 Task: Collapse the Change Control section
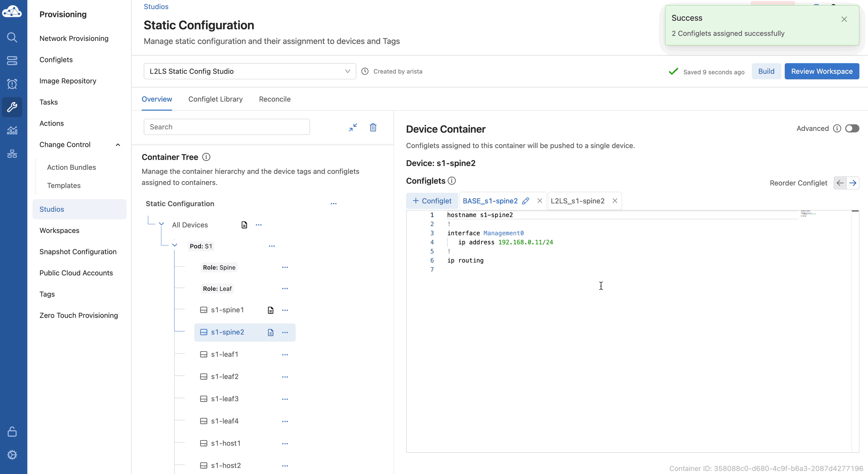click(x=118, y=145)
